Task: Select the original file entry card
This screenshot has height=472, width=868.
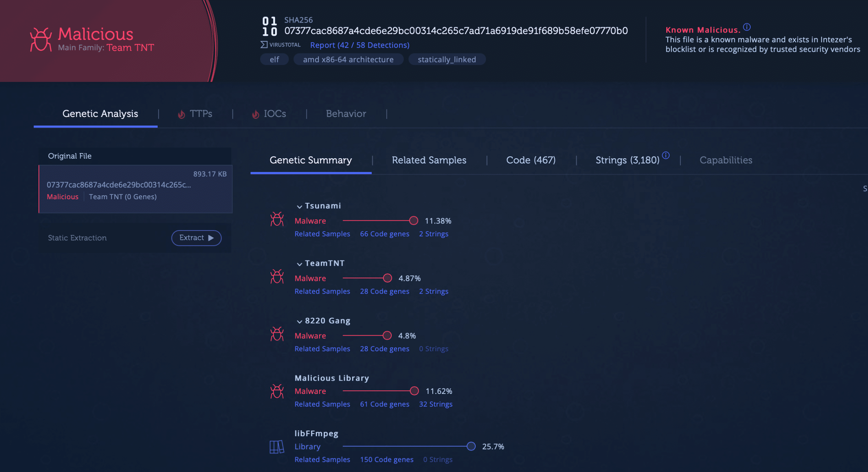Action: 135,189
